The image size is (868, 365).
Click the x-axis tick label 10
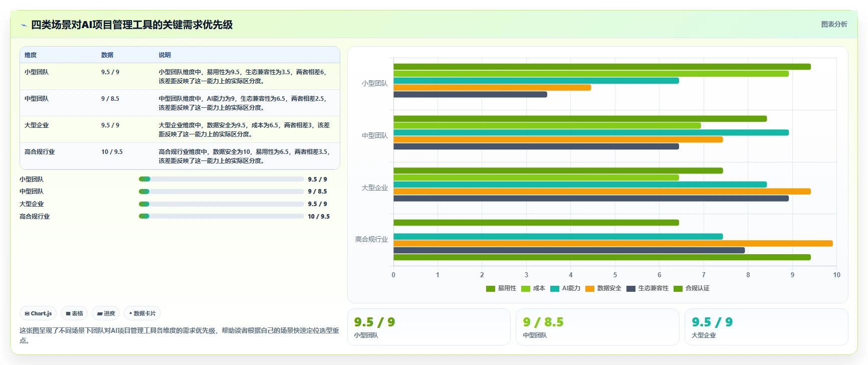pos(836,275)
